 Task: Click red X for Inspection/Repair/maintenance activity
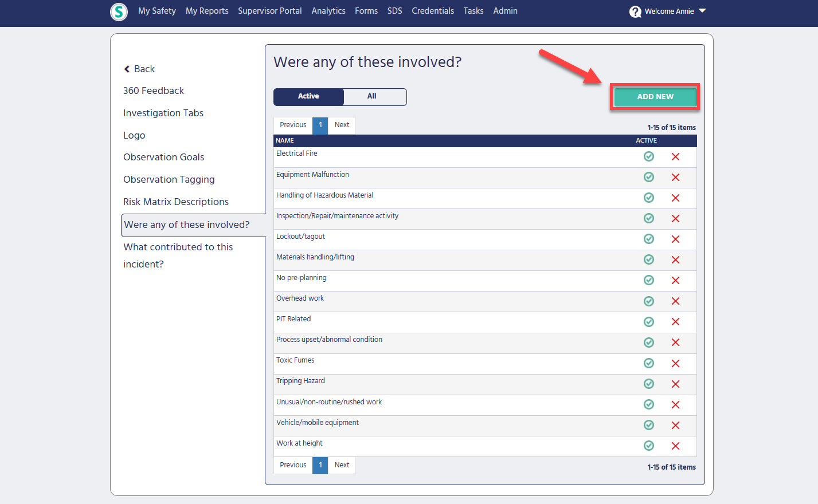tap(675, 219)
